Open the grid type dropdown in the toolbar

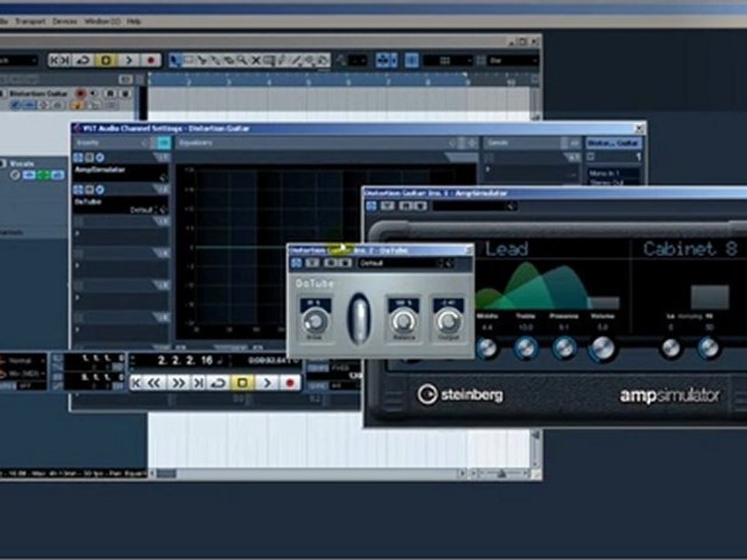pos(448,61)
